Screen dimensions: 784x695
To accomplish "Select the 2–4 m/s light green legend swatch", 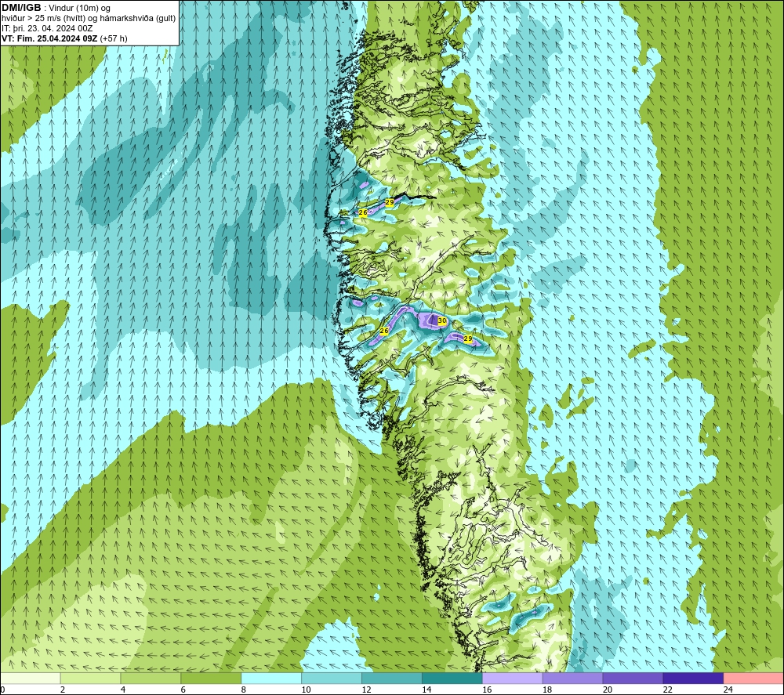I will 90,679.
